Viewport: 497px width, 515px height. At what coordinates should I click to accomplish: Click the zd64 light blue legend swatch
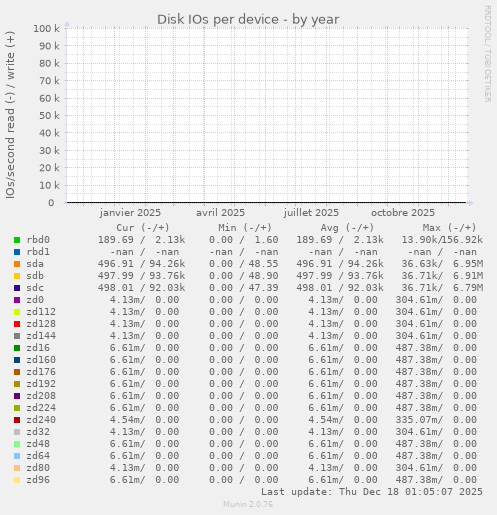17,456
